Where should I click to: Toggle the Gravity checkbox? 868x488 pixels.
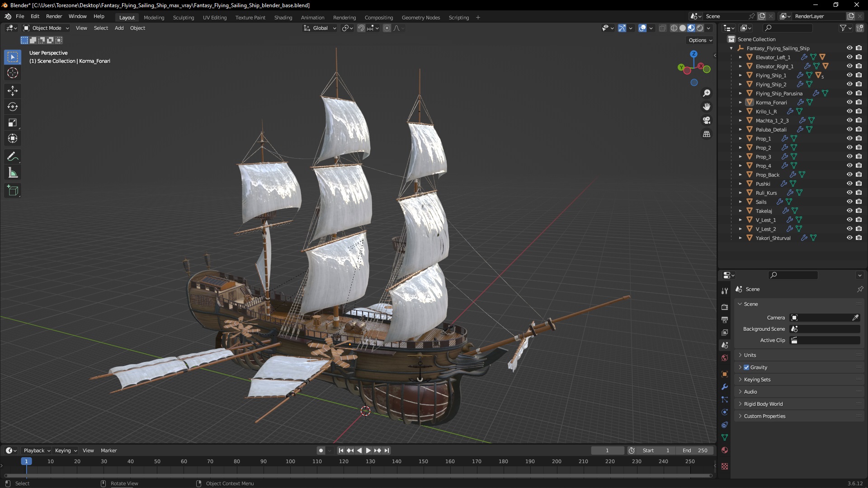coord(746,367)
